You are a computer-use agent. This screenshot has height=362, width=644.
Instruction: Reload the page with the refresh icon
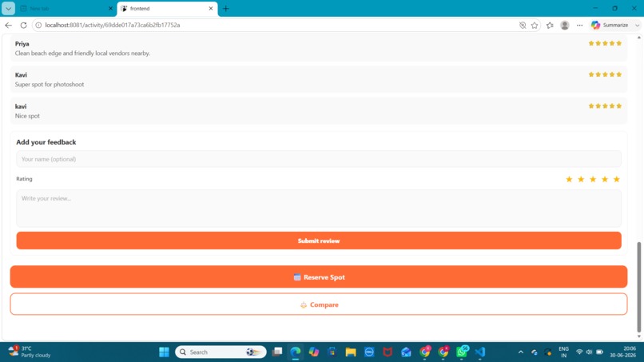click(x=23, y=25)
